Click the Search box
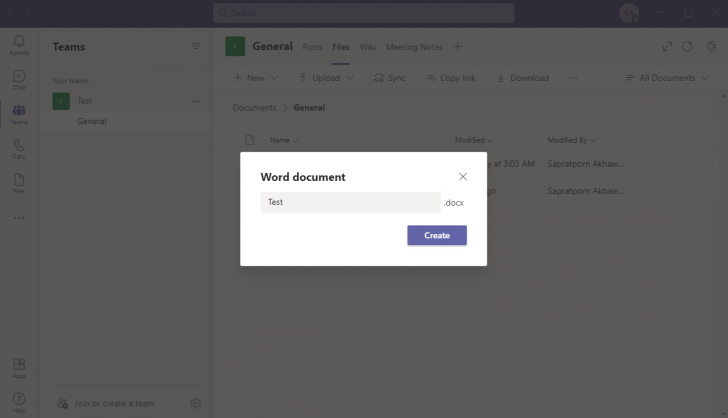 (x=364, y=13)
